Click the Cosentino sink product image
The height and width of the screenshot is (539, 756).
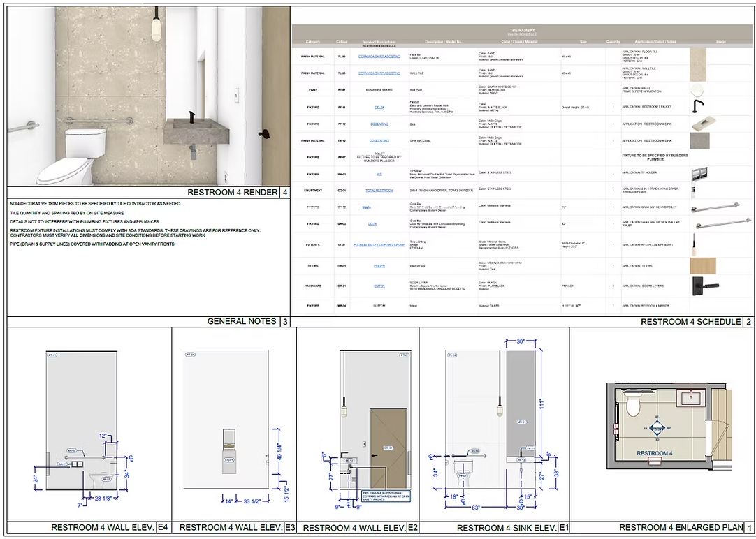click(704, 124)
